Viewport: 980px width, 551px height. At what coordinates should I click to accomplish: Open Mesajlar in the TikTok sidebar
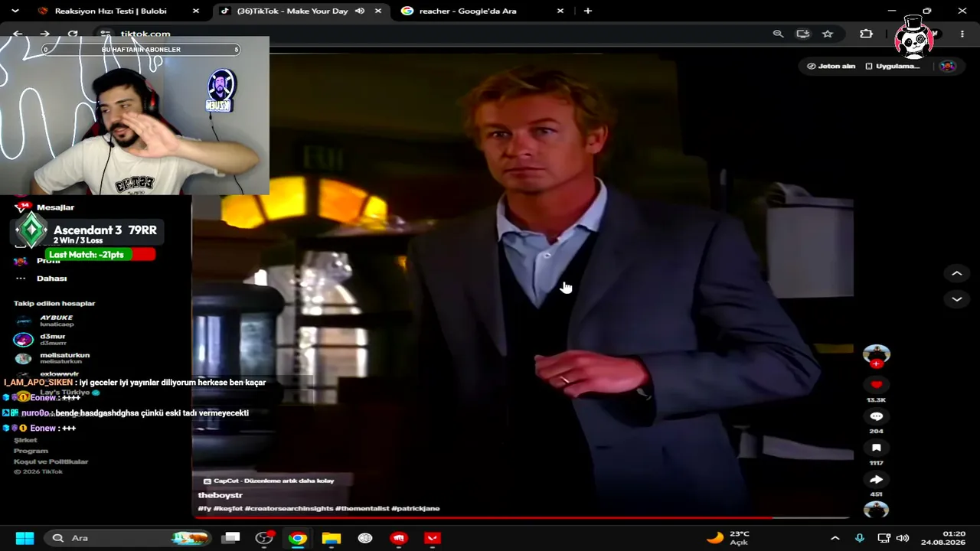pos(55,207)
